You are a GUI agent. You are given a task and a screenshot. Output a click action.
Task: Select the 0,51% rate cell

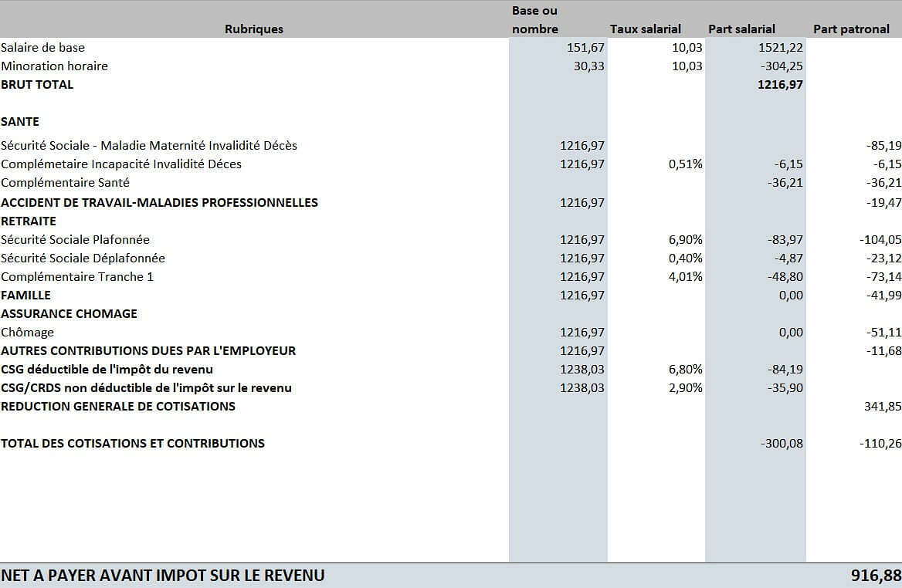(x=685, y=164)
